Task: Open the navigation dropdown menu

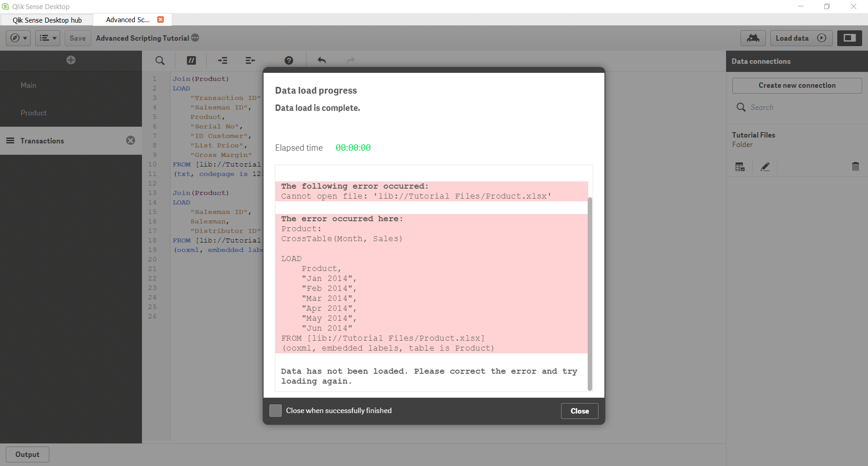Action: [18, 38]
